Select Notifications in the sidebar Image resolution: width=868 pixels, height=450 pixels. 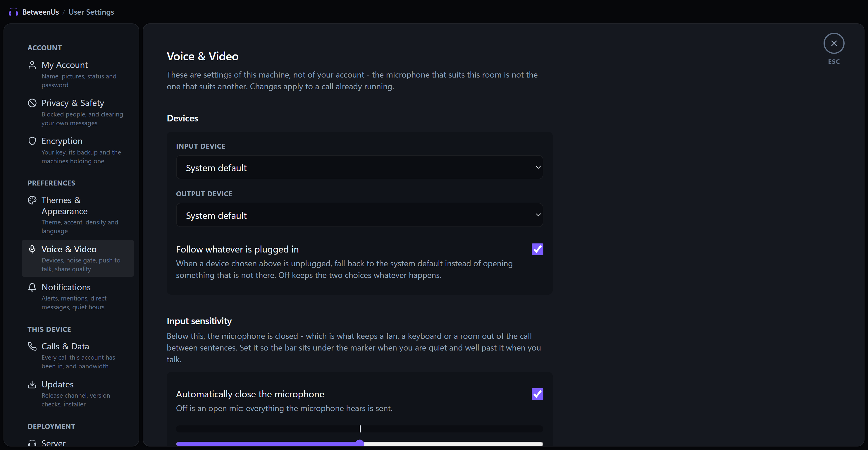pos(78,297)
